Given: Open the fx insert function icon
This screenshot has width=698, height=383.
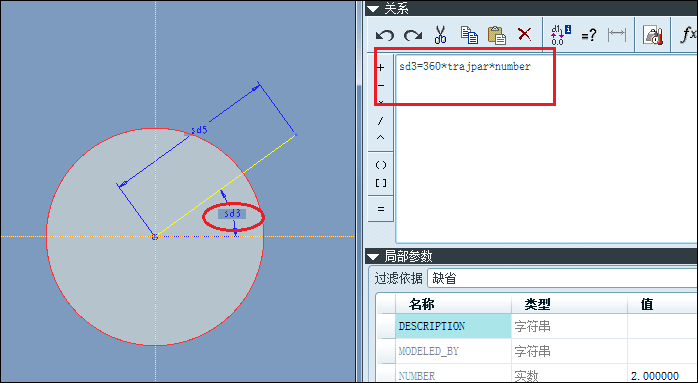Looking at the screenshot, I should point(689,35).
